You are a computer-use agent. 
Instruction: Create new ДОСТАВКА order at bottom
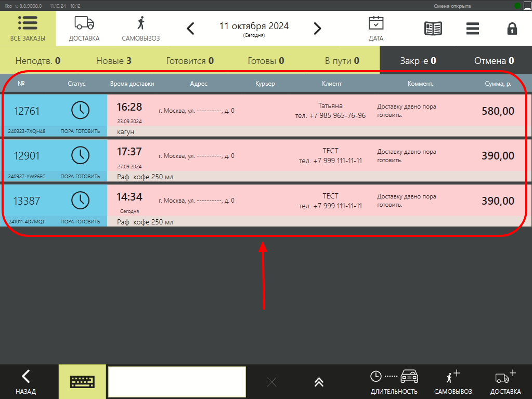click(x=505, y=382)
